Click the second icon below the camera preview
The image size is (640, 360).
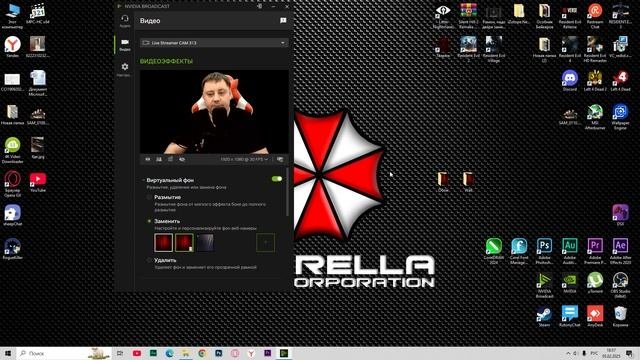pyautogui.click(x=159, y=159)
